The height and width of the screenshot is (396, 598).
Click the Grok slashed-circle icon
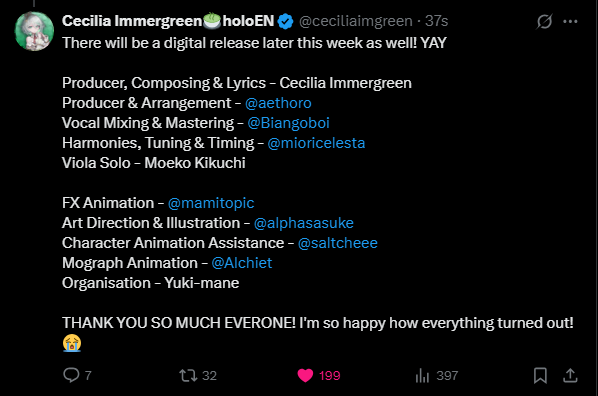544,21
